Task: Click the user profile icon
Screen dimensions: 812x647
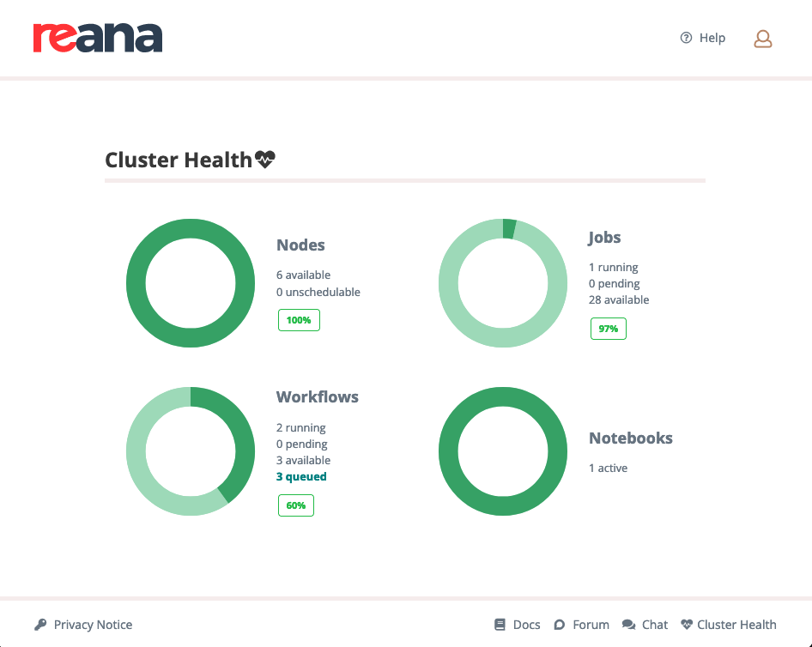Action: pyautogui.click(x=763, y=39)
